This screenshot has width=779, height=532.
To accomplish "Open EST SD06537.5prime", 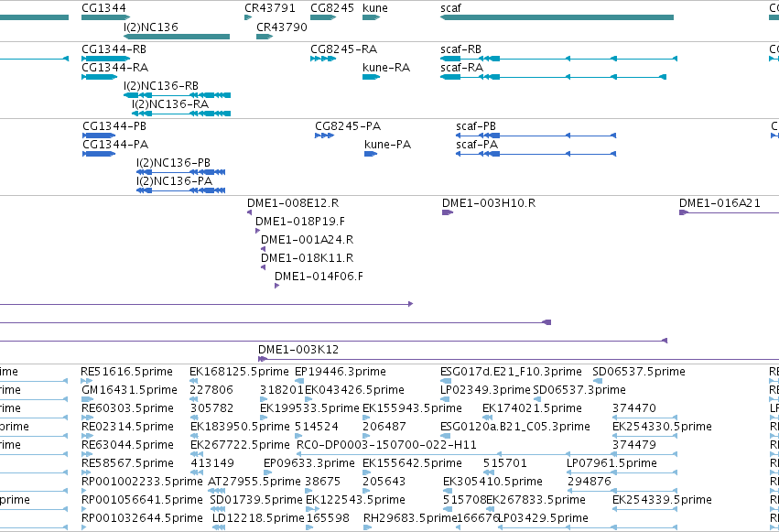I will [598, 381].
